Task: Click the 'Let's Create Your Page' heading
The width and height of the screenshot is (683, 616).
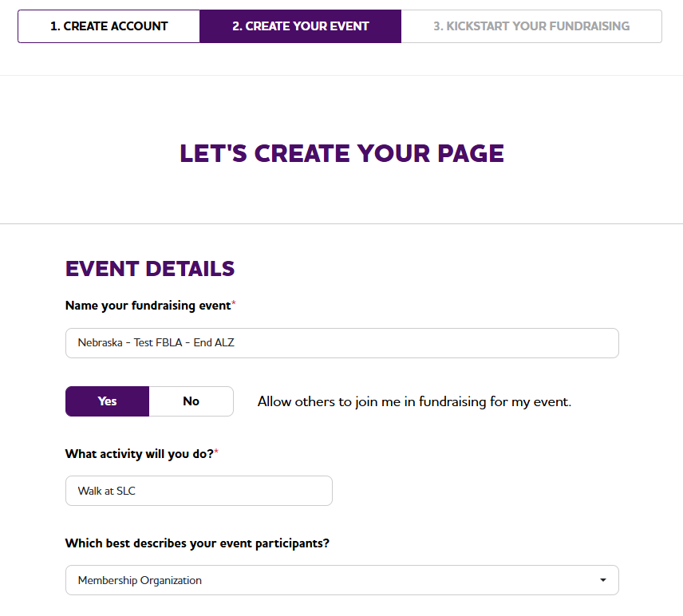Action: click(341, 153)
